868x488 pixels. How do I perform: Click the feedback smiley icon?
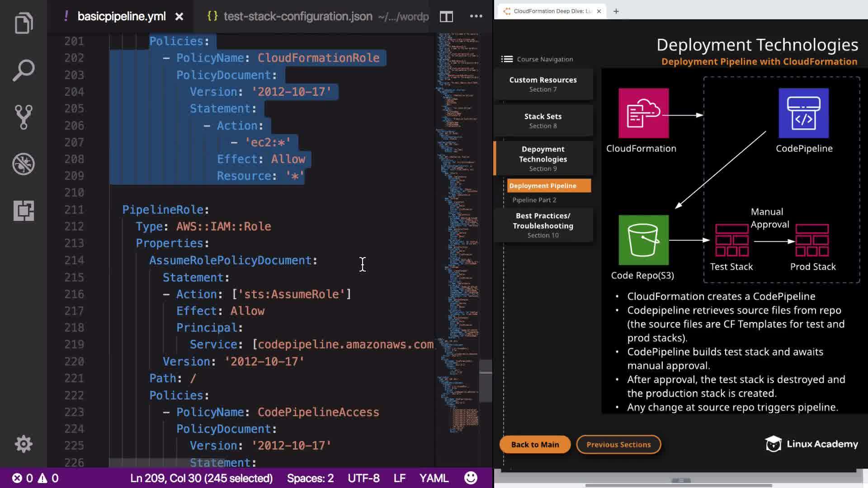pos(471,478)
